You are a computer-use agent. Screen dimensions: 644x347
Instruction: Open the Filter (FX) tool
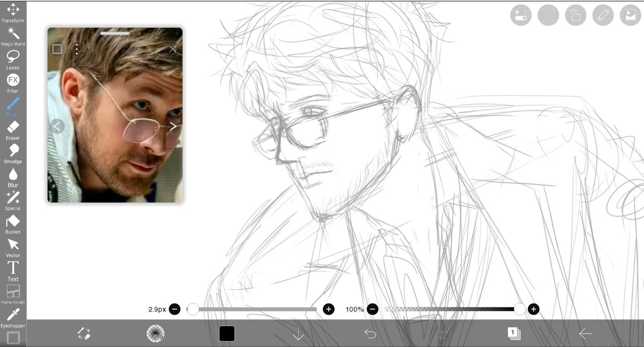pos(13,83)
